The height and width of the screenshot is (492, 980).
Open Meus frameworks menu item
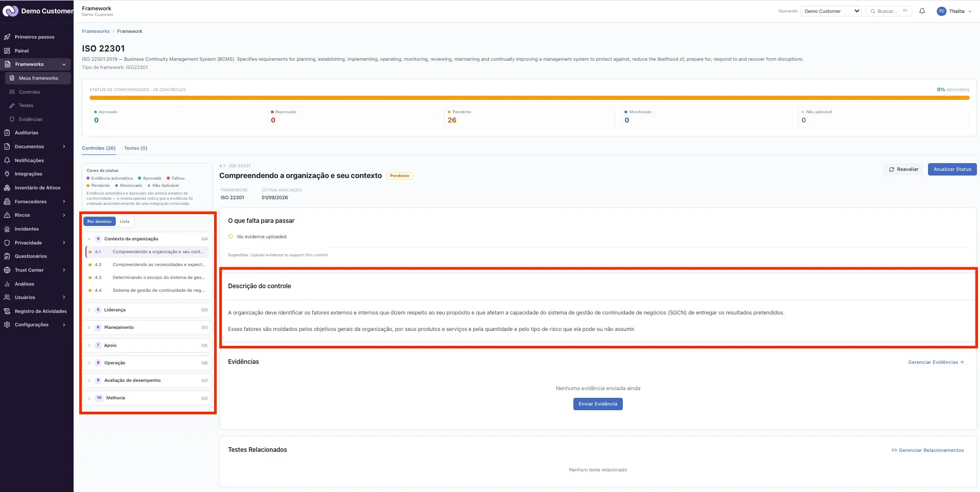(x=38, y=78)
